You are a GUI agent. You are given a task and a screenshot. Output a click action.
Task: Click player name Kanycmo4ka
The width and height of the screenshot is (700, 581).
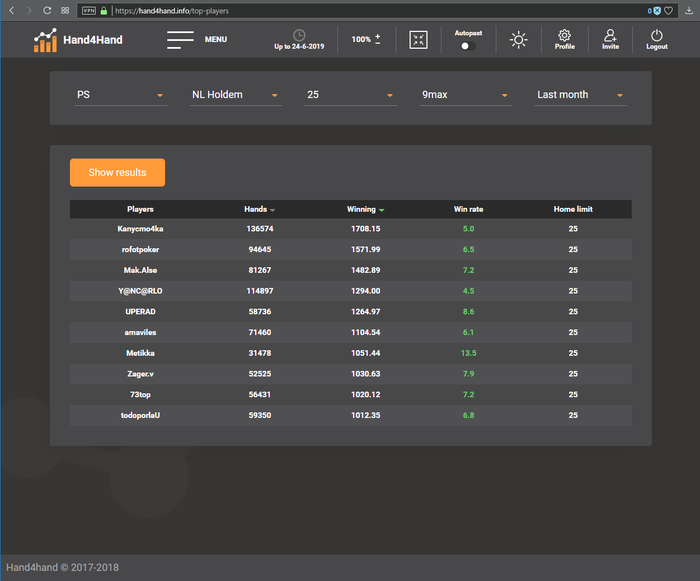(140, 229)
